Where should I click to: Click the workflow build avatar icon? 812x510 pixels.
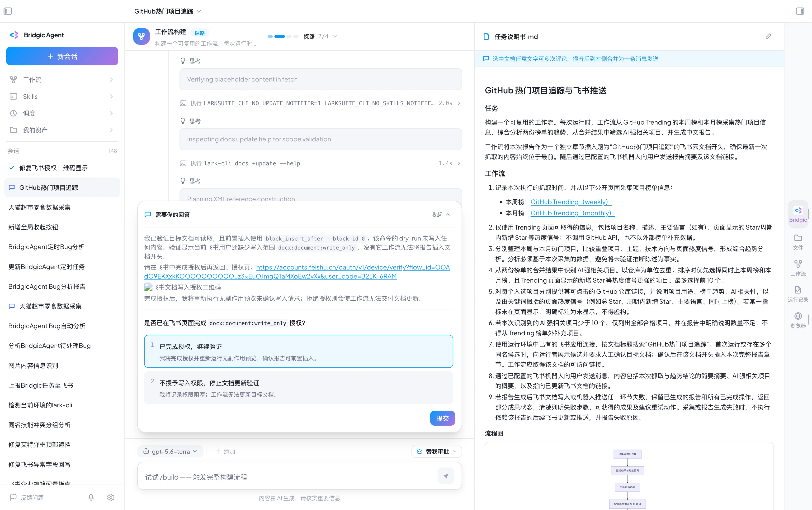[142, 36]
